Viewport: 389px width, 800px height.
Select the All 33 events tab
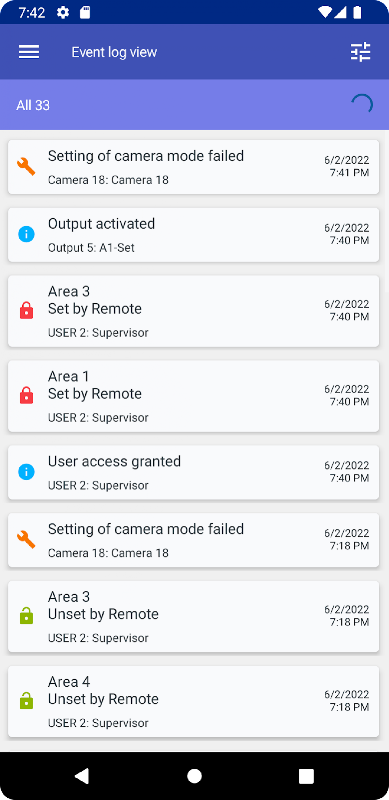(33, 105)
